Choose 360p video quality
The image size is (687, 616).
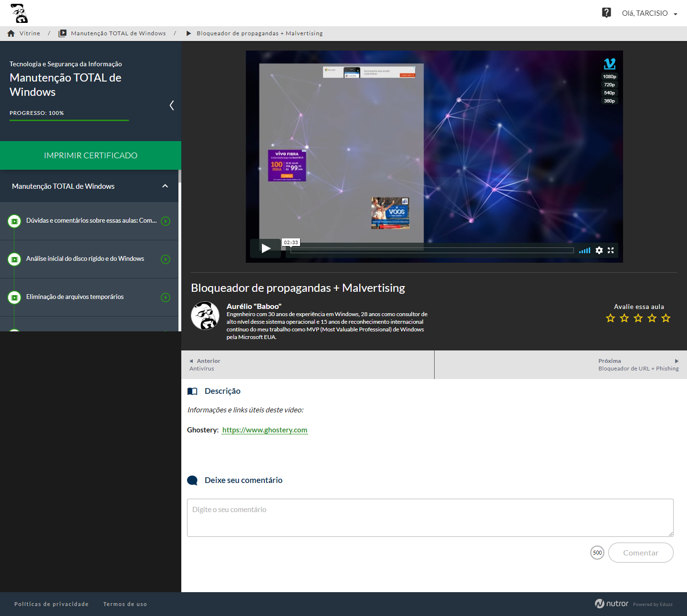pos(609,101)
